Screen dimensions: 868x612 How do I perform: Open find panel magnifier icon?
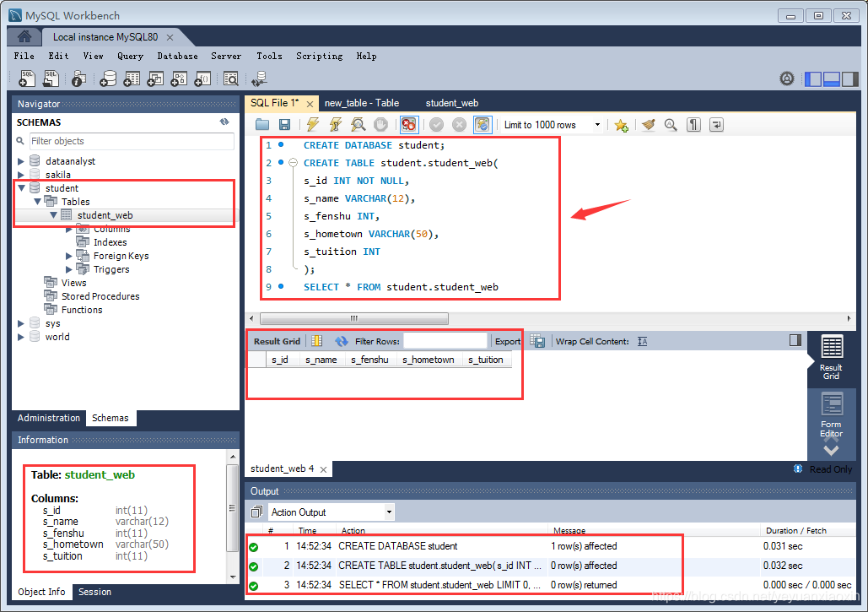pos(671,125)
